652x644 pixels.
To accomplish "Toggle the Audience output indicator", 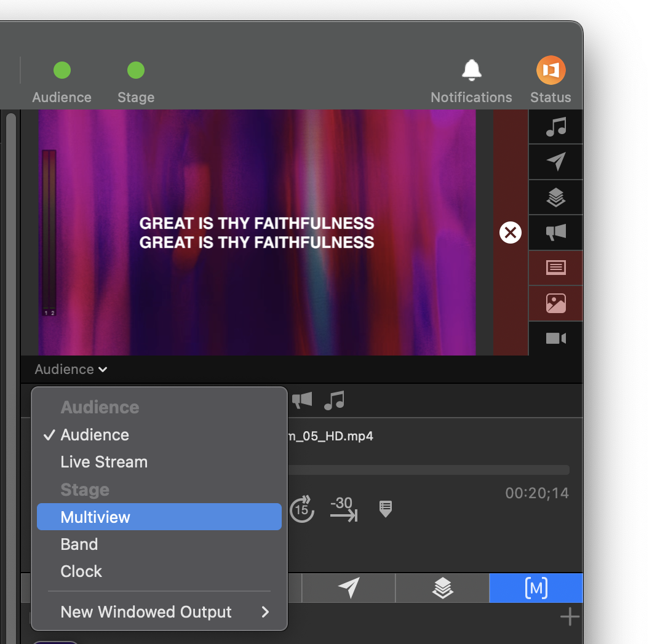I will 62,71.
